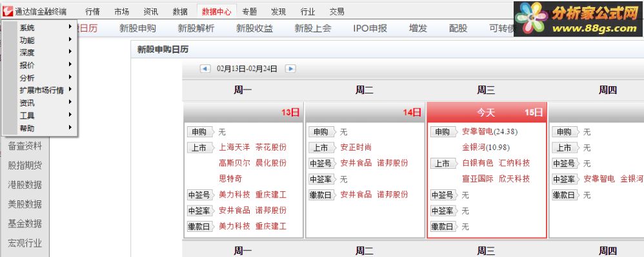The height and width of the screenshot is (257, 644).
Task: Select the 14日 day header
Action: tap(365, 112)
